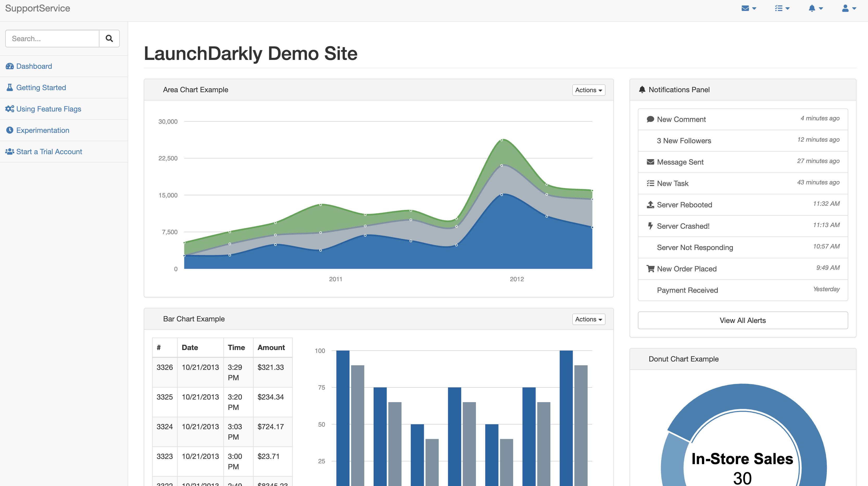Select table cell 3326

coord(165,372)
